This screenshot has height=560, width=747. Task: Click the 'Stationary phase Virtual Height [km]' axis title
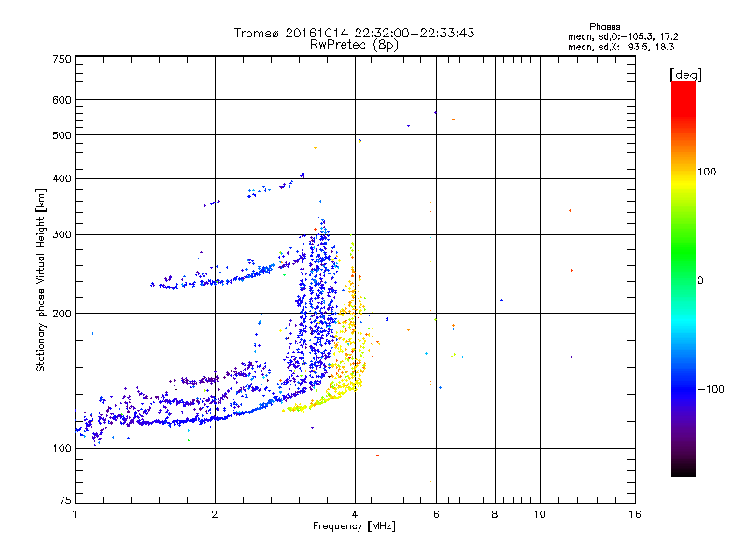(x=41, y=280)
